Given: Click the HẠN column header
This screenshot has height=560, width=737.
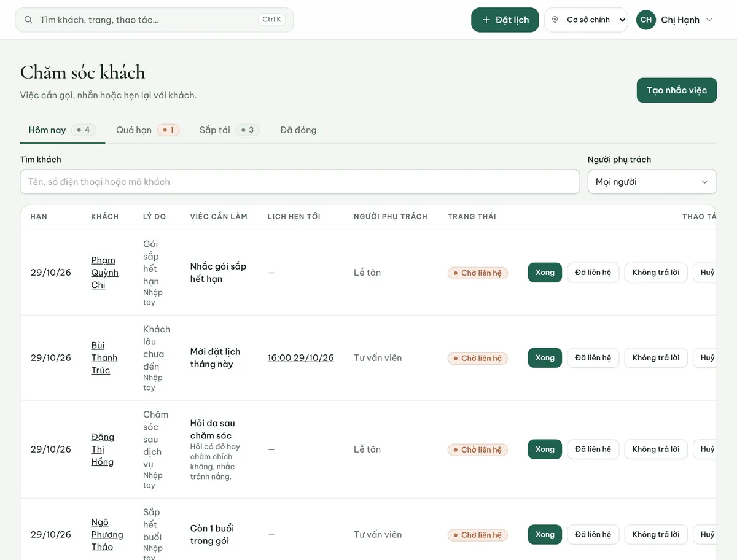Looking at the screenshot, I should click(x=39, y=217).
